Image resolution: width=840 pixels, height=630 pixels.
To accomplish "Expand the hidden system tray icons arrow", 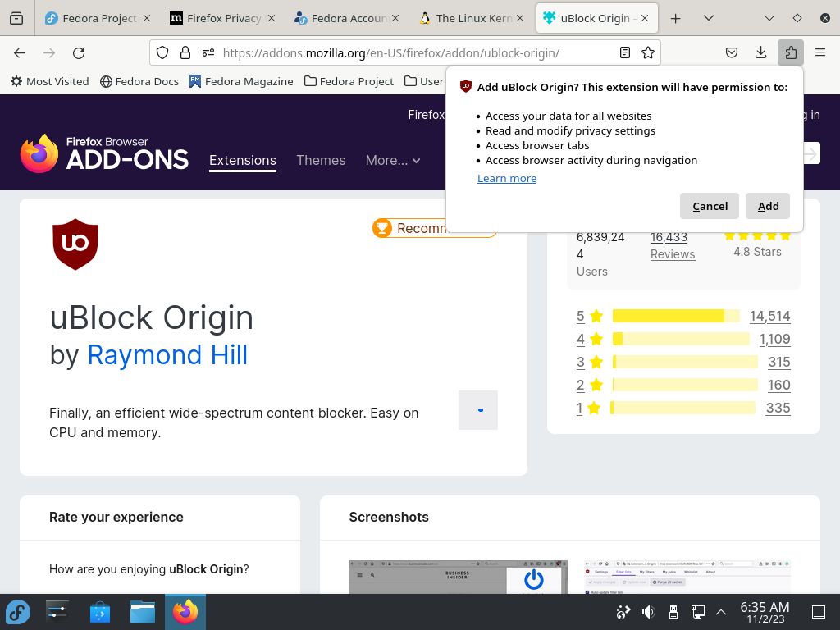I will click(721, 612).
